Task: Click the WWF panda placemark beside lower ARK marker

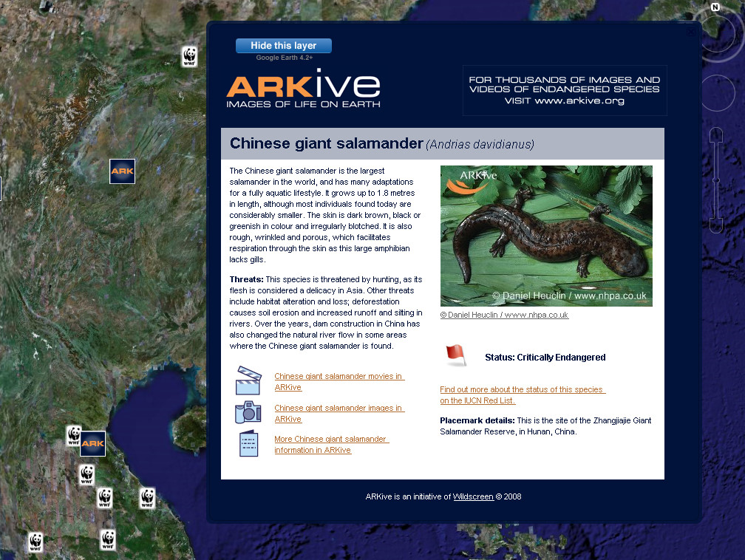Action: tap(73, 435)
